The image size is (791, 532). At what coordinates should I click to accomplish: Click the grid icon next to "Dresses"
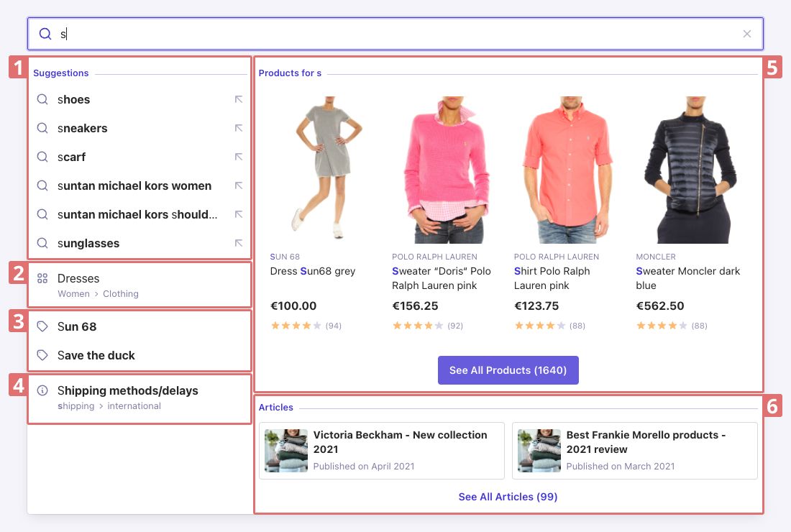43,278
